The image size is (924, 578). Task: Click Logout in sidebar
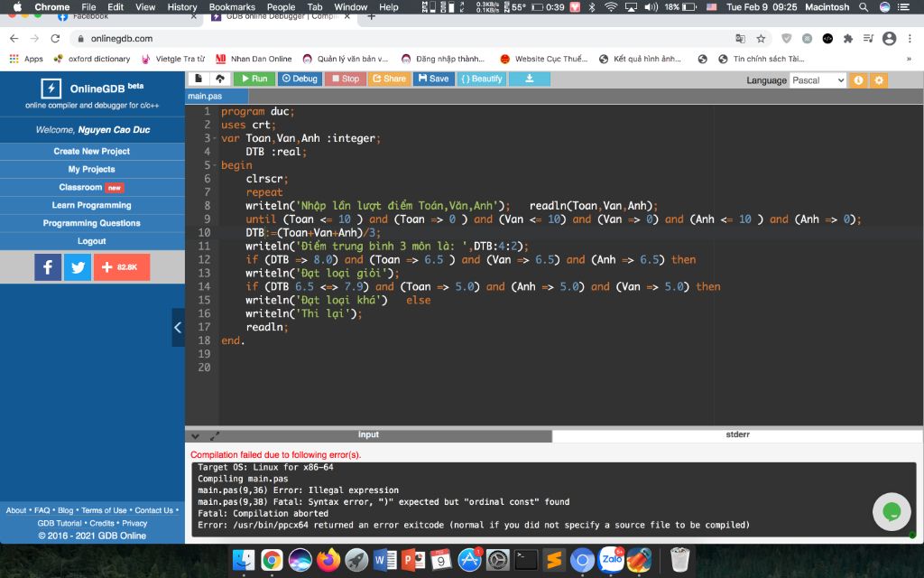[92, 241]
